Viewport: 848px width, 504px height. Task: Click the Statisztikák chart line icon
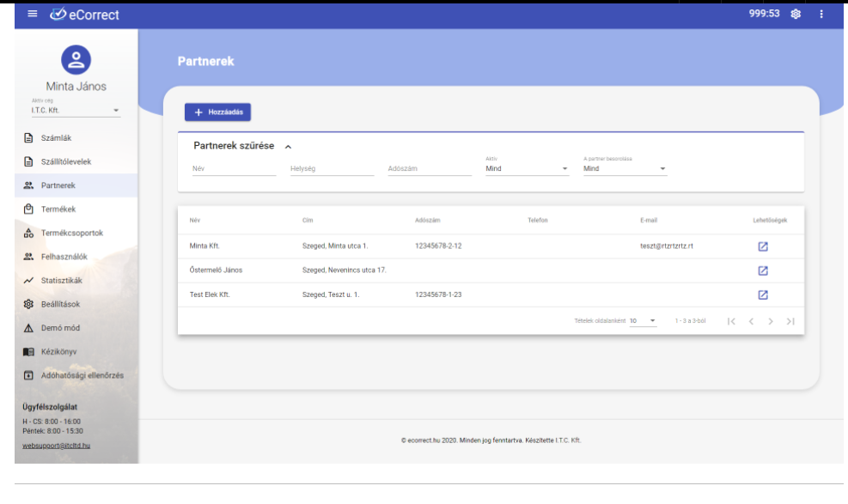tap(28, 281)
